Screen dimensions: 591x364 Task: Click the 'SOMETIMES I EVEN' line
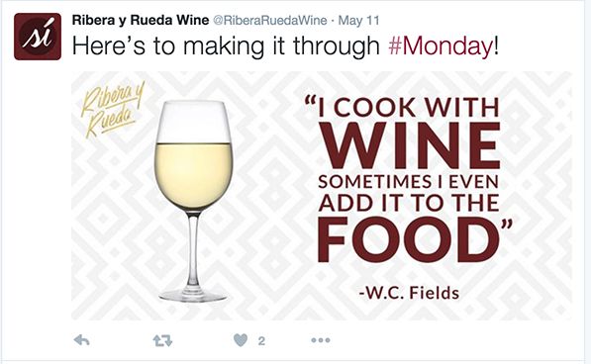tap(409, 182)
